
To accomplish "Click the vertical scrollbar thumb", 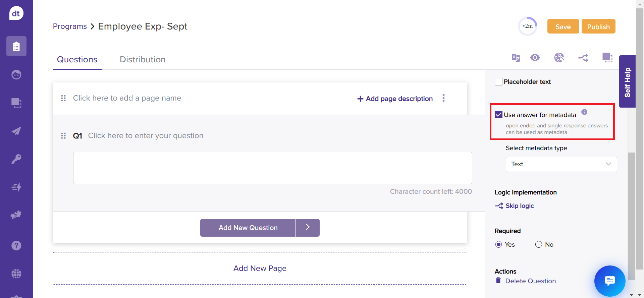I will tap(631, 215).
